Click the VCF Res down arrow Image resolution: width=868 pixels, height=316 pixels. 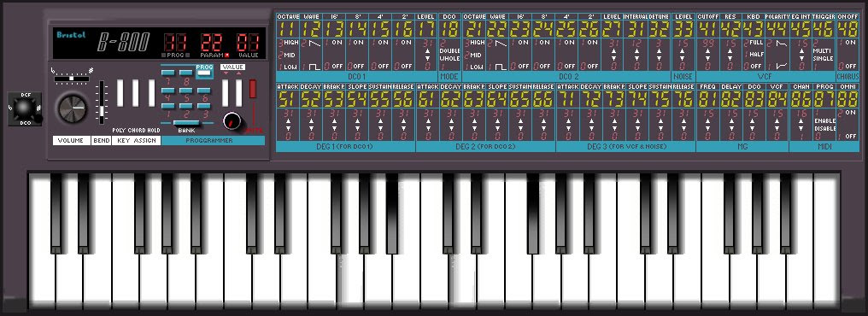(x=730, y=58)
